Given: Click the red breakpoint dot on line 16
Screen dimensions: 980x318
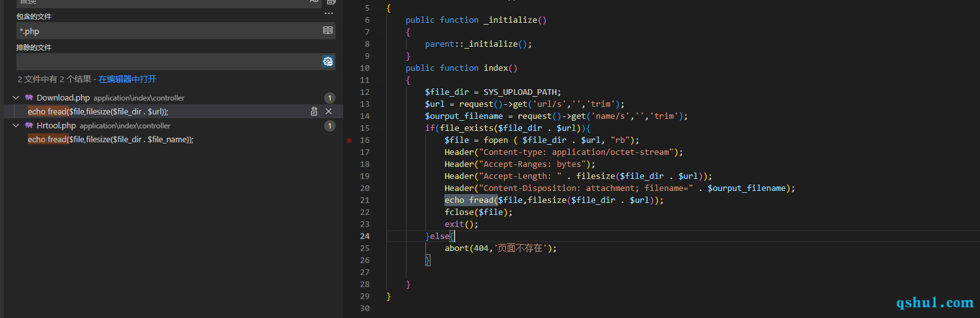Looking at the screenshot, I should 349,140.
